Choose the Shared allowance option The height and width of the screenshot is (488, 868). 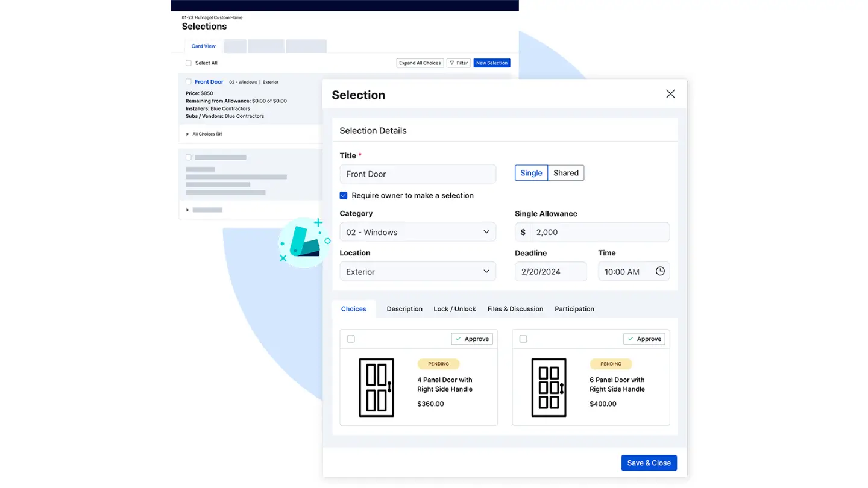pyautogui.click(x=566, y=173)
